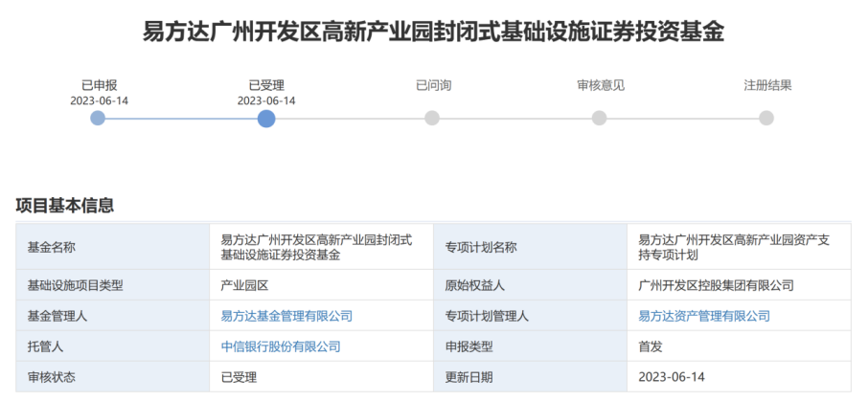Click the 2023-06-14 value in 更新日期 row
This screenshot has height=401, width=868.
click(672, 377)
